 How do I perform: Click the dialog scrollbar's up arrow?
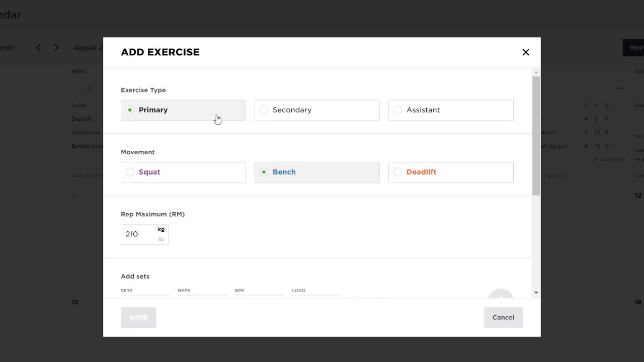[536, 73]
